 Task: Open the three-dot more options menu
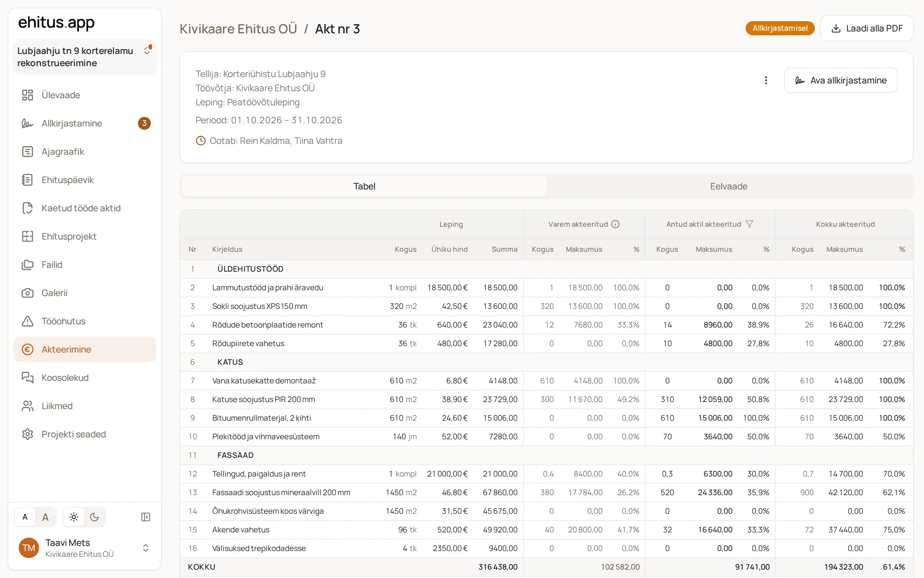tap(766, 80)
